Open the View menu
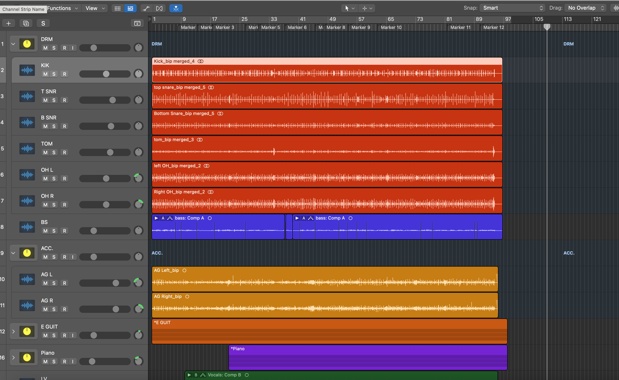Screen dimensions: 619x380 (95, 8)
